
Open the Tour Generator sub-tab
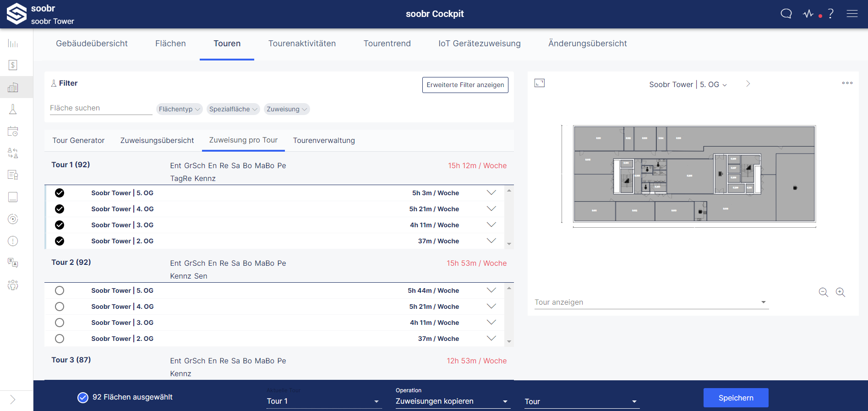tap(78, 141)
